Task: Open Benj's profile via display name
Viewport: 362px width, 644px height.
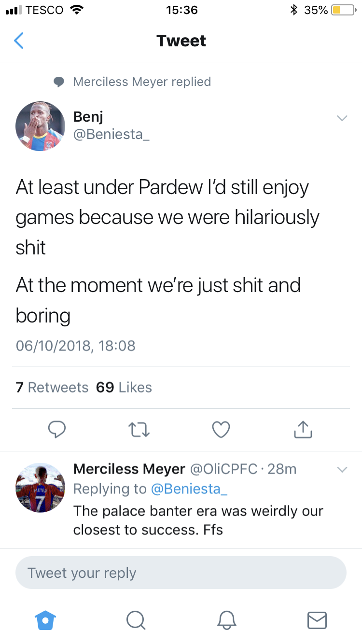Action: click(x=88, y=116)
